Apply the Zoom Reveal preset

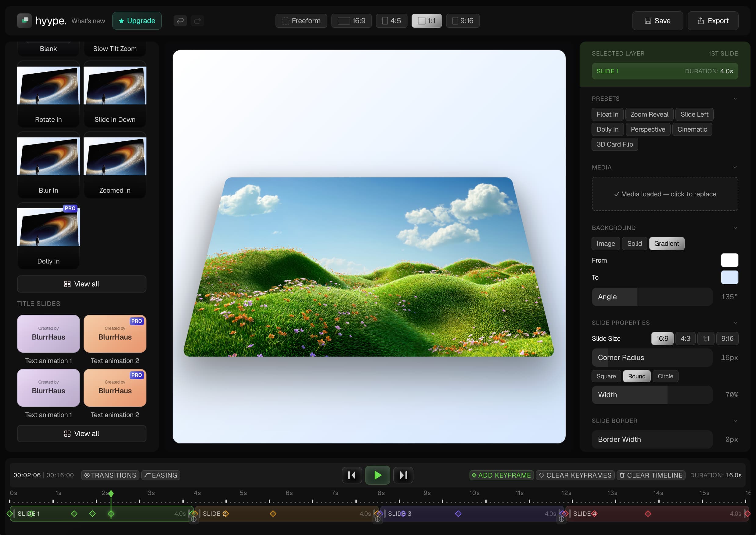tap(649, 115)
